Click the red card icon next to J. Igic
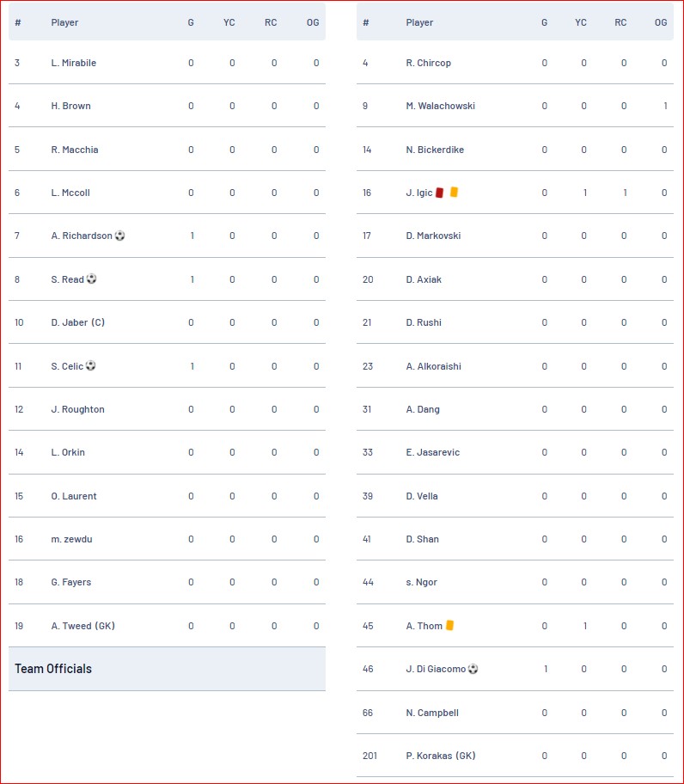Image resolution: width=684 pixels, height=784 pixels. (x=440, y=193)
